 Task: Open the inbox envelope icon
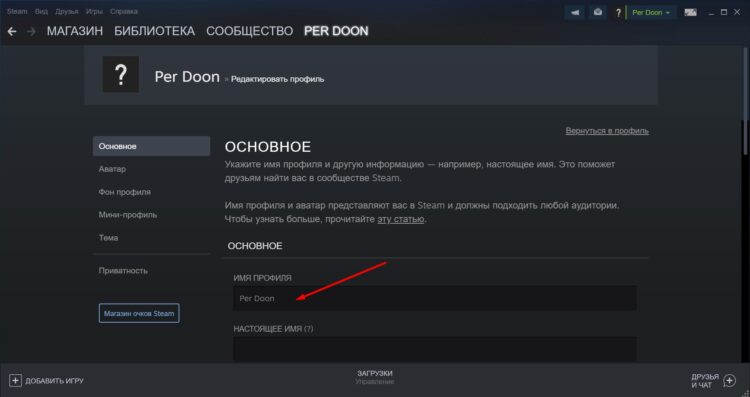598,12
